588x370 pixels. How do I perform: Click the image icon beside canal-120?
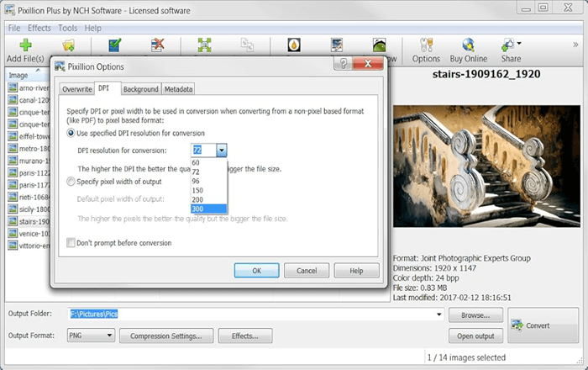coord(13,100)
